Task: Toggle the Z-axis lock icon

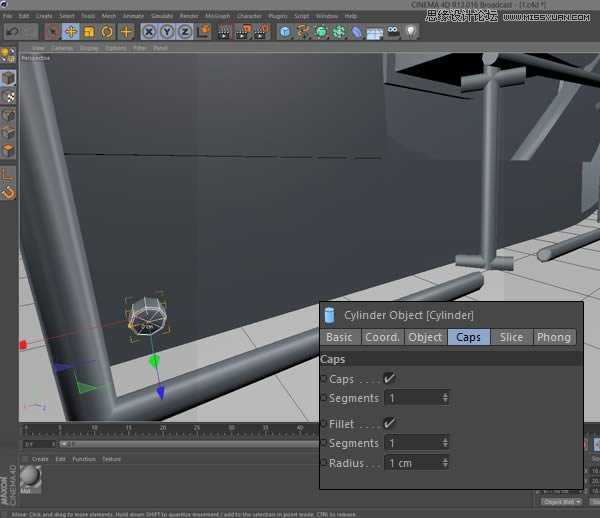Action: (185, 32)
